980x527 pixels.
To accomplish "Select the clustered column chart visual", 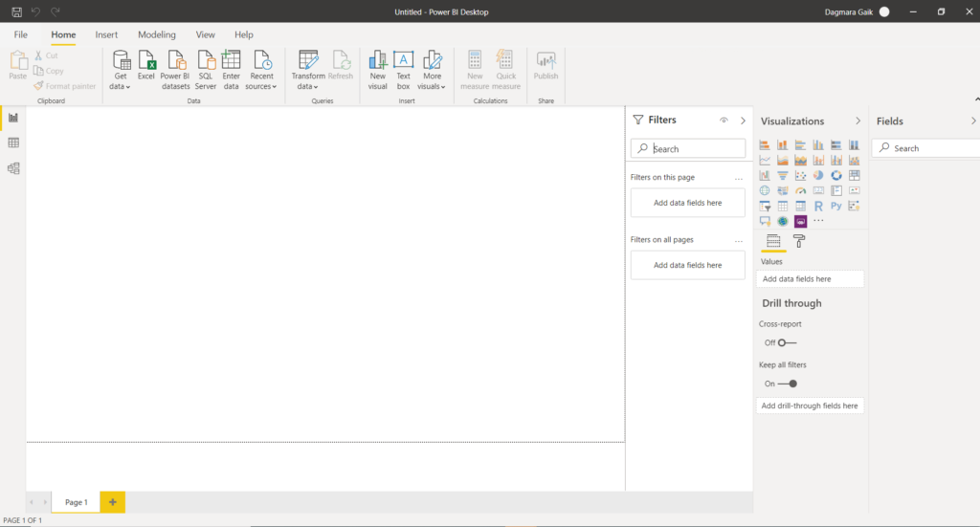I will click(818, 144).
